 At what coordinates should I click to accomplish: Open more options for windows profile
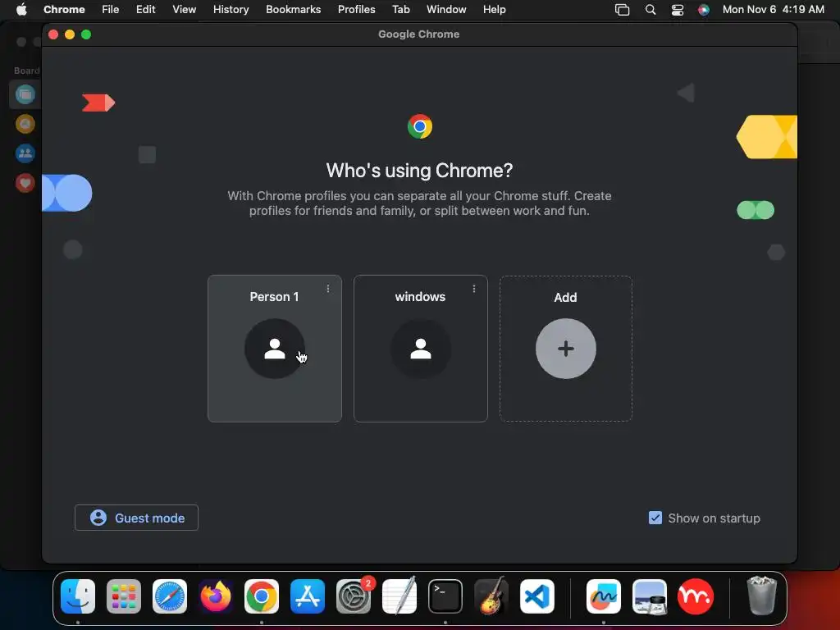(474, 289)
